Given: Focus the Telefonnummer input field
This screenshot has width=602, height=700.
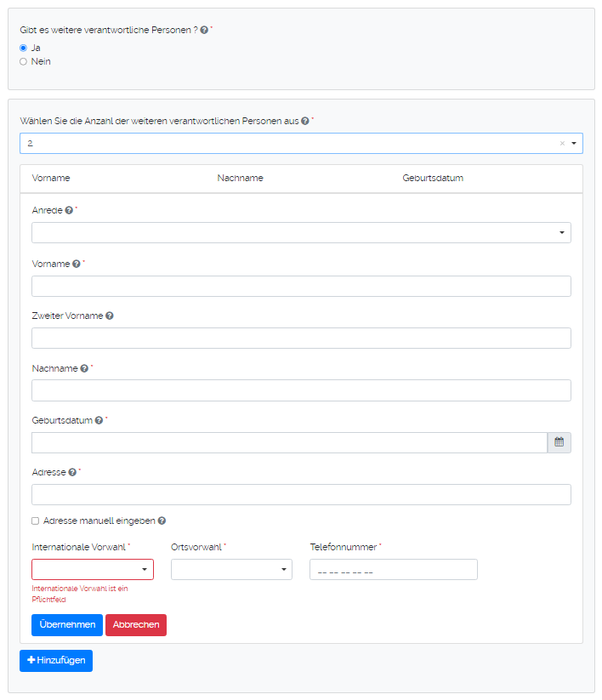Looking at the screenshot, I should click(x=393, y=570).
